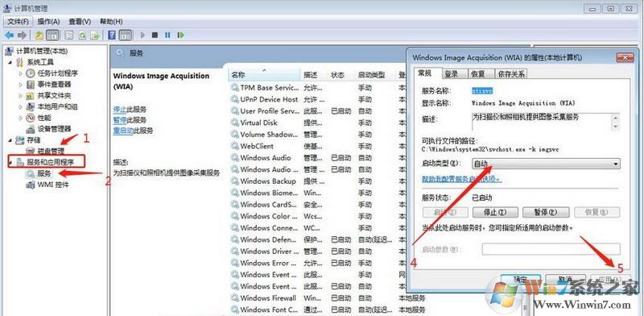
Task: Open the 帮助我配置服务启动选项 link
Action: [x=461, y=180]
